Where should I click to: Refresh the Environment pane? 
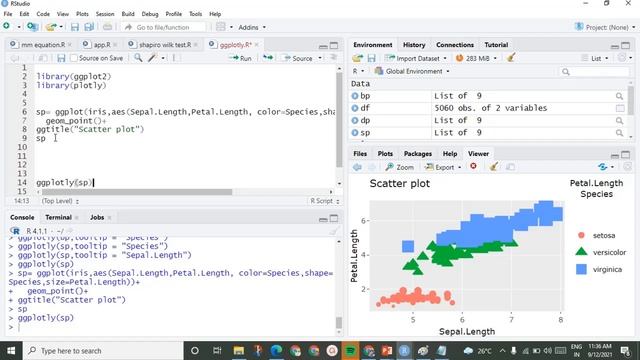tap(622, 58)
